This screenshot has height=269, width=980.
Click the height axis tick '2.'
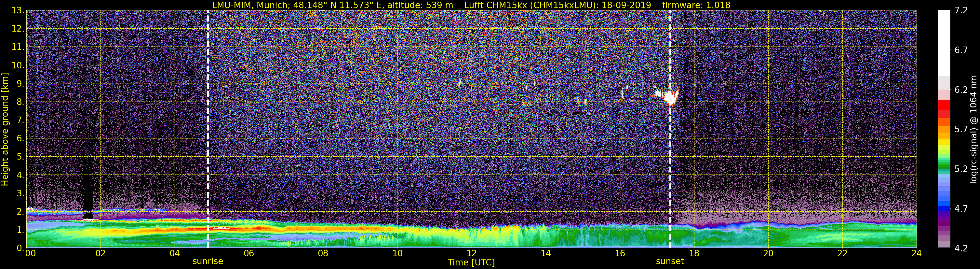(20, 211)
